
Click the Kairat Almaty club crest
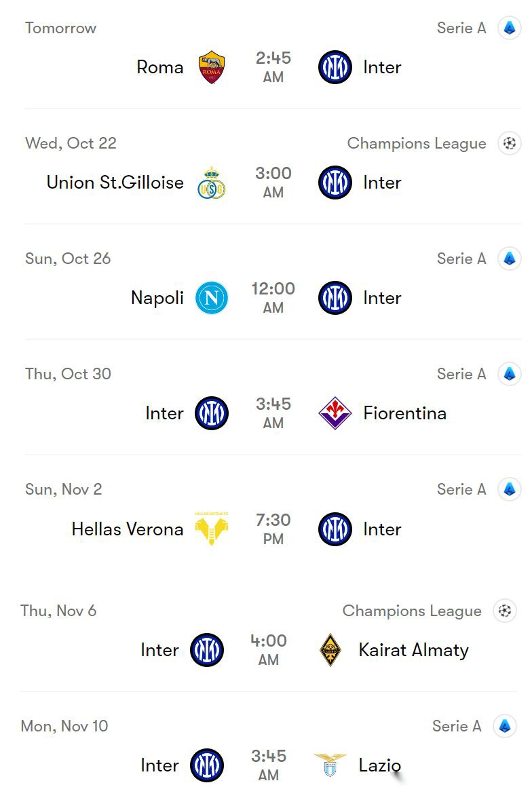coord(330,650)
